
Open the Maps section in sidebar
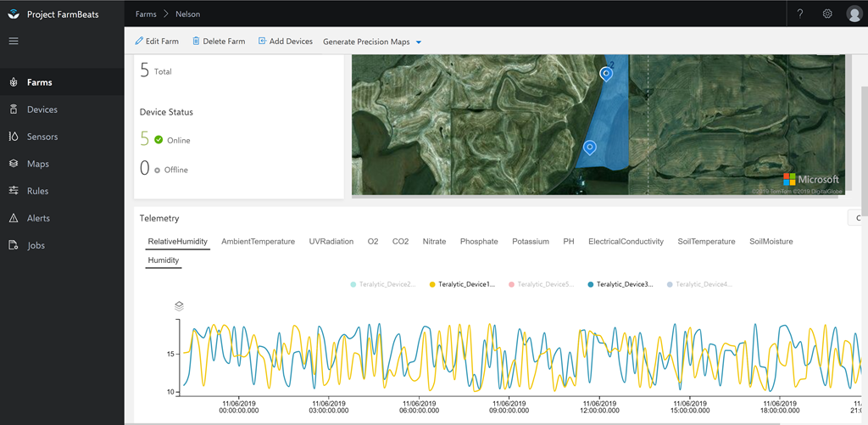(x=62, y=164)
